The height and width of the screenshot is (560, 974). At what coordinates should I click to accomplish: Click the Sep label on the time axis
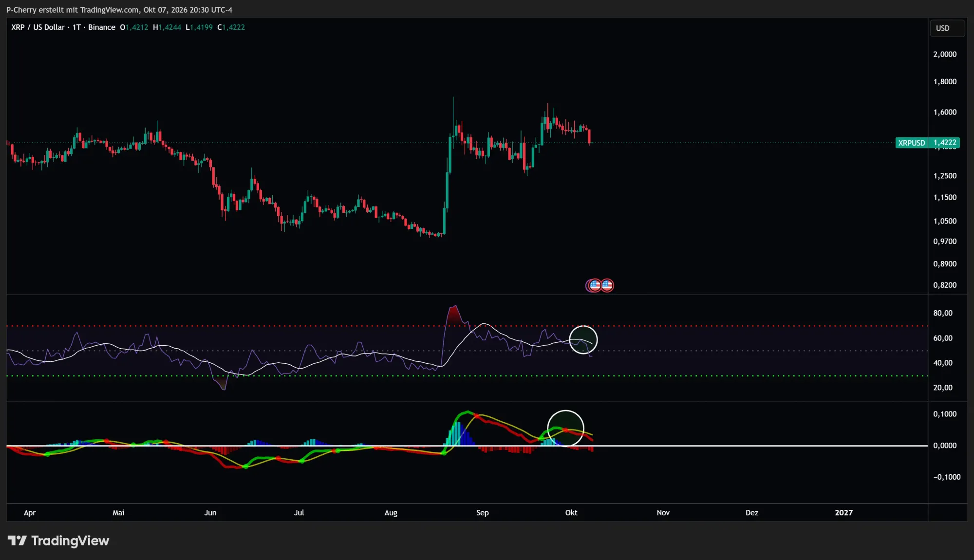point(483,513)
